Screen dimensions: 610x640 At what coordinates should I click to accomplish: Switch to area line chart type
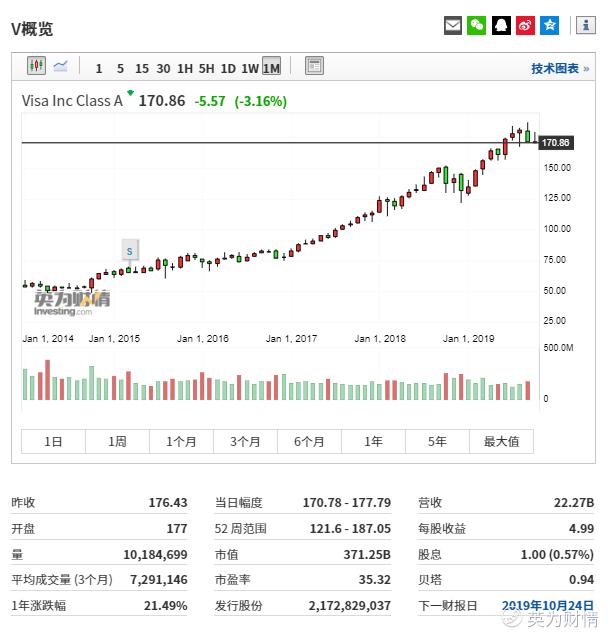[61, 66]
